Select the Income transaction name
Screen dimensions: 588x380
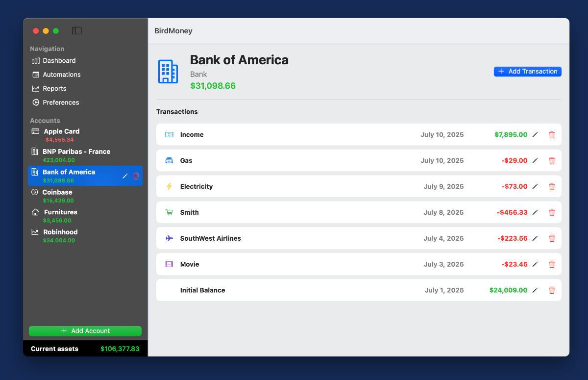[x=192, y=135]
